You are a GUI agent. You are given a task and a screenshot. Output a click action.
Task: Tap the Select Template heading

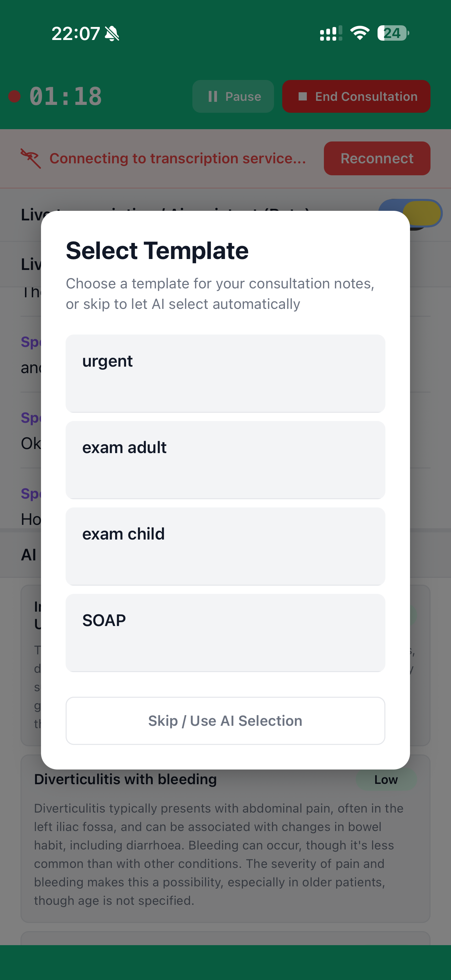[157, 251]
